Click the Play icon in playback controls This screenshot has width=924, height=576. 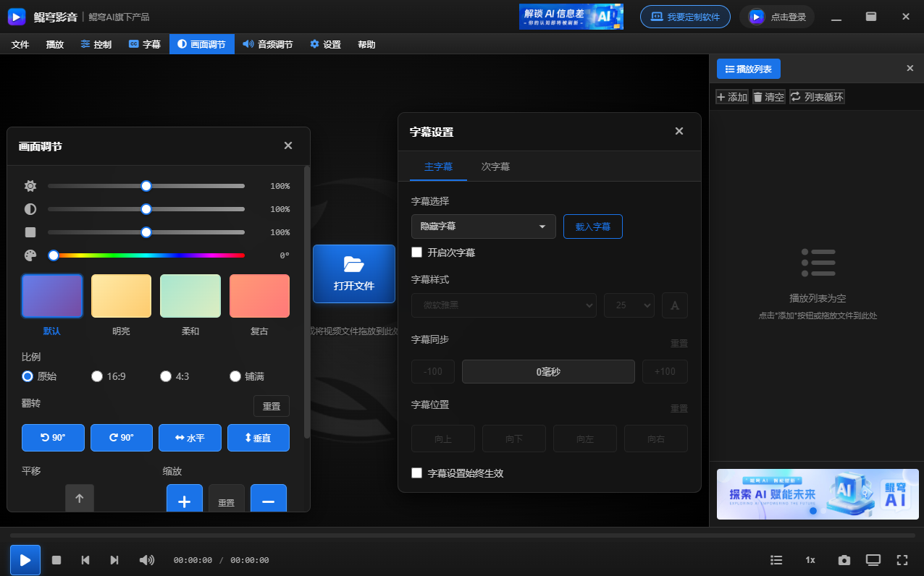click(25, 559)
